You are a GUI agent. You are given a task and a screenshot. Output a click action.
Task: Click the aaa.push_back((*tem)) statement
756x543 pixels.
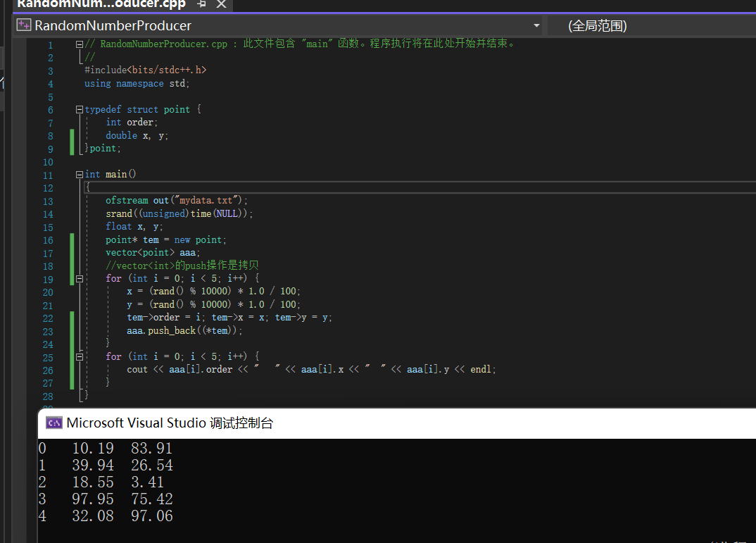(184, 330)
